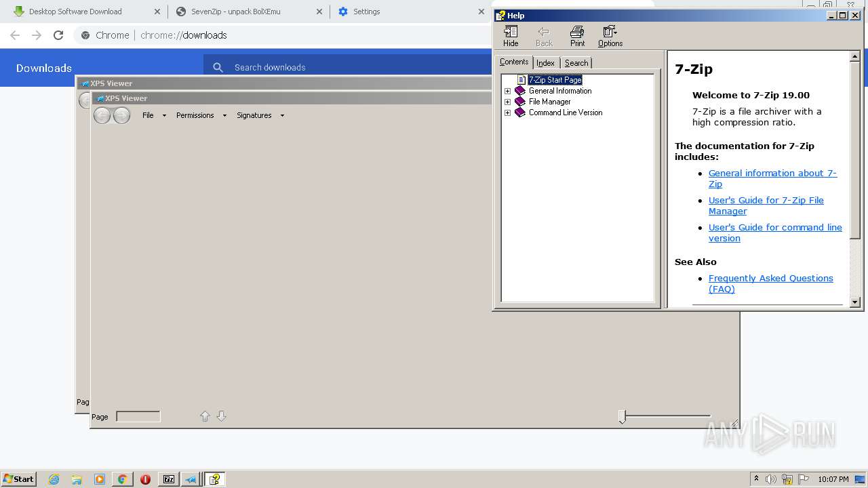Click the network icon in system tray
This screenshot has height=488, width=868.
(x=787, y=479)
